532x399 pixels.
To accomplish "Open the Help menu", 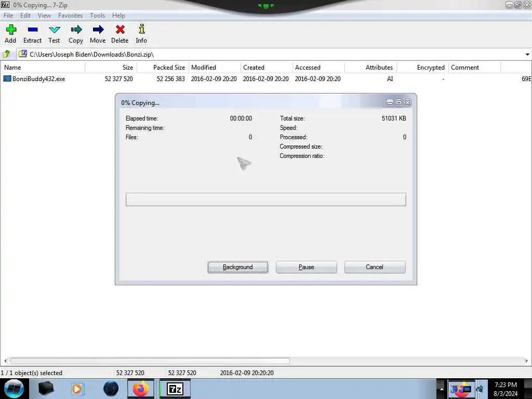I will [x=118, y=16].
